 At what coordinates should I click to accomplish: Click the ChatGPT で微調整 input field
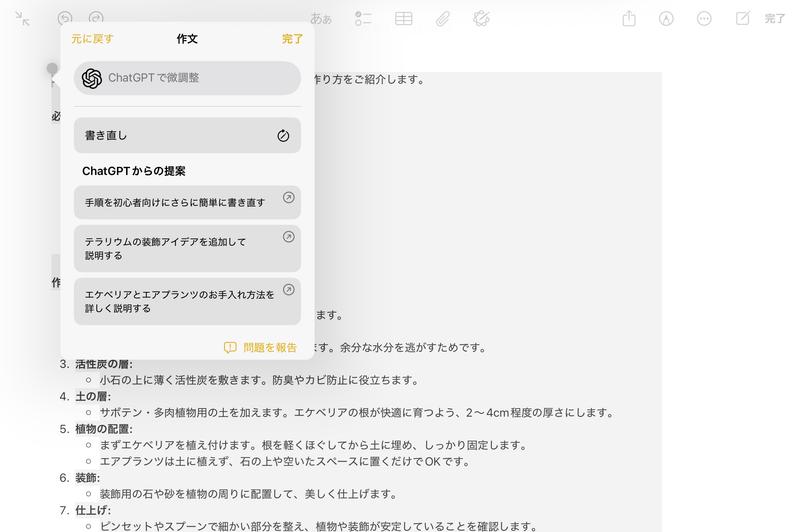(187, 78)
